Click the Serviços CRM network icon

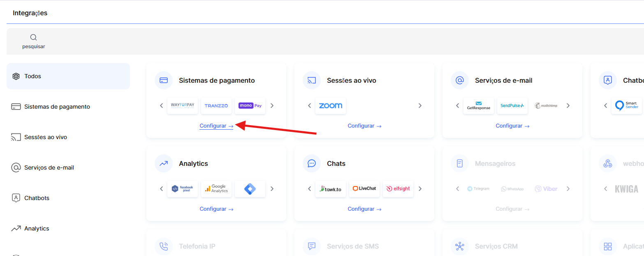pyautogui.click(x=460, y=247)
